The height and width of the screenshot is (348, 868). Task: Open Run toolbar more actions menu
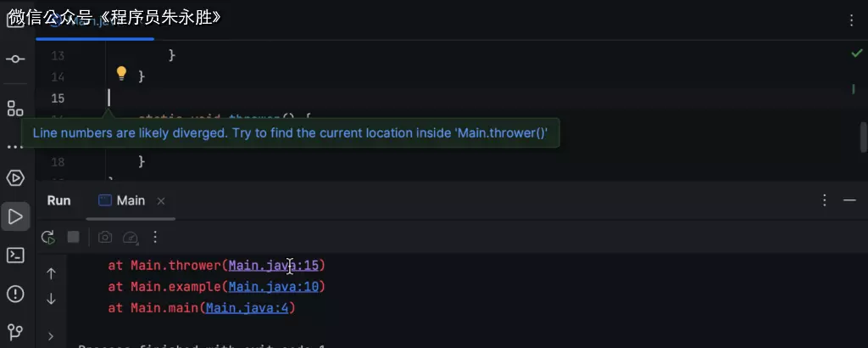pos(155,238)
